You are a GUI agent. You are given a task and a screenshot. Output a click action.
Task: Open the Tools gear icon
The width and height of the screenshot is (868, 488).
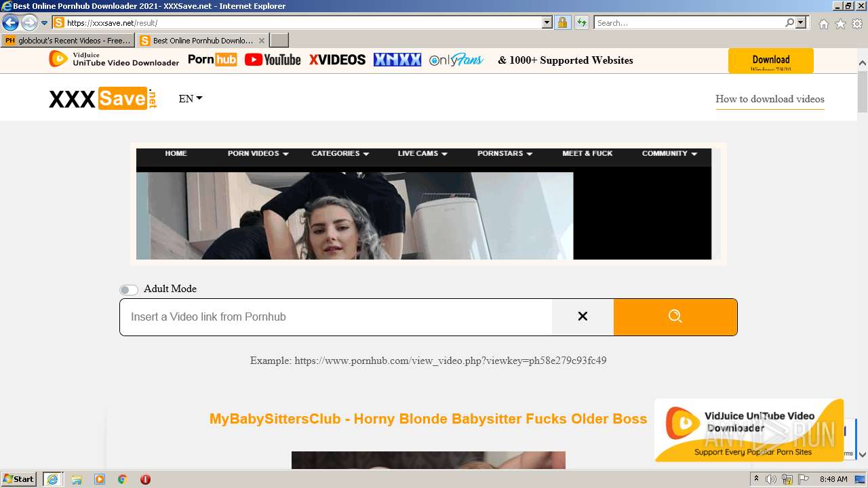click(857, 24)
